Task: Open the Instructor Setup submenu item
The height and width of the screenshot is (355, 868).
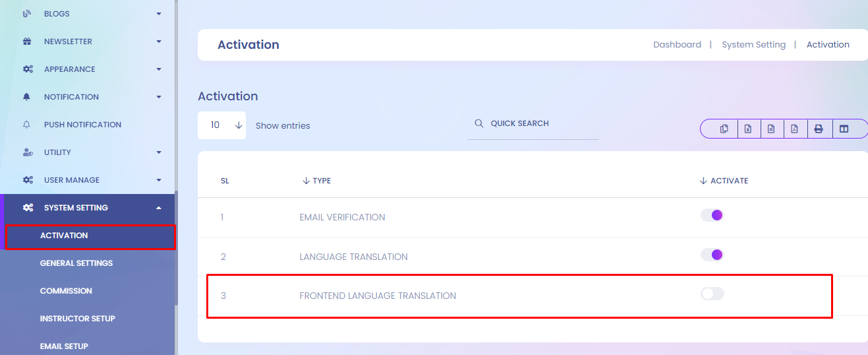Action: tap(78, 319)
